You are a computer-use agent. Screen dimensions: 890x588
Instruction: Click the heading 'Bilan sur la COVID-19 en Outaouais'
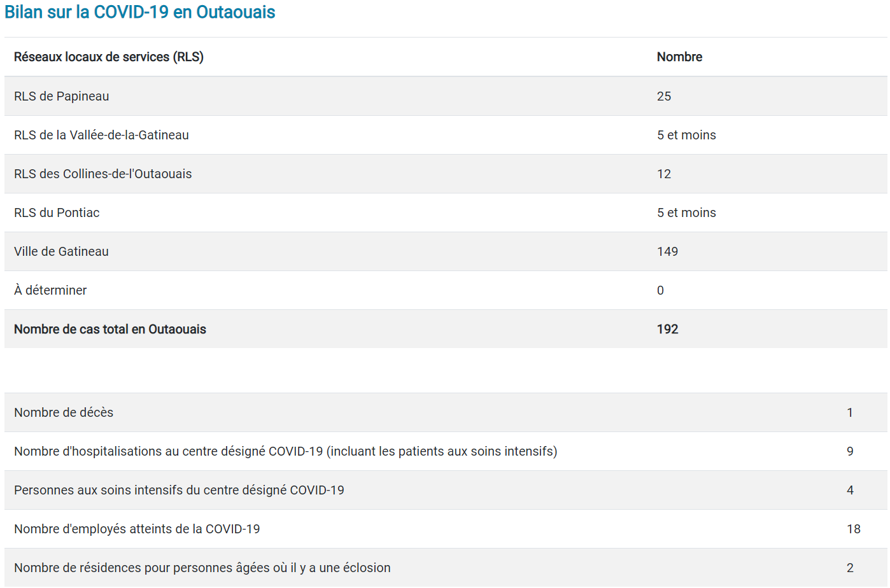click(140, 12)
